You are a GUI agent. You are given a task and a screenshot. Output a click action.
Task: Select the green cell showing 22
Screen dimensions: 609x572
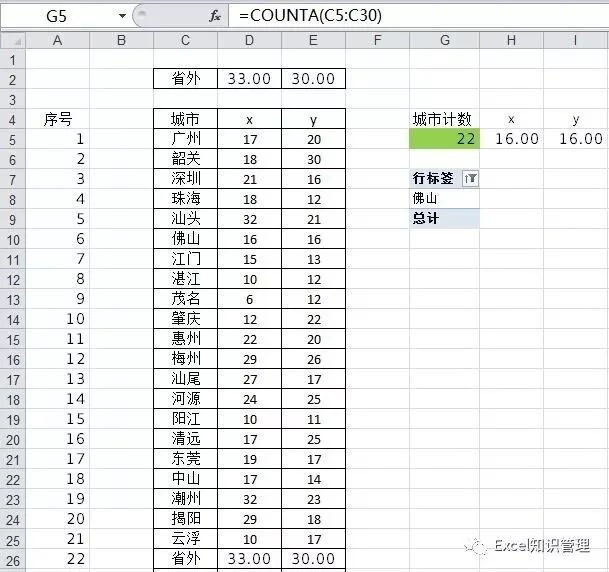[x=445, y=139]
